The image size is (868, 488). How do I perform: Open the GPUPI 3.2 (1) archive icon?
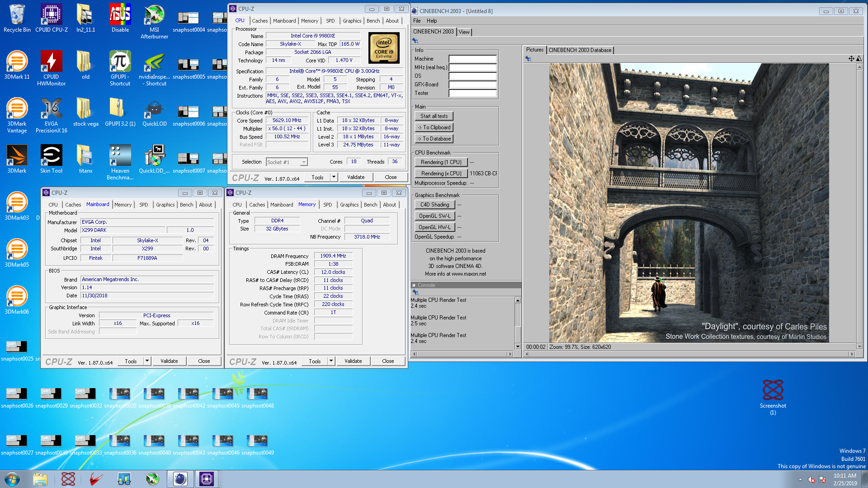point(120,113)
